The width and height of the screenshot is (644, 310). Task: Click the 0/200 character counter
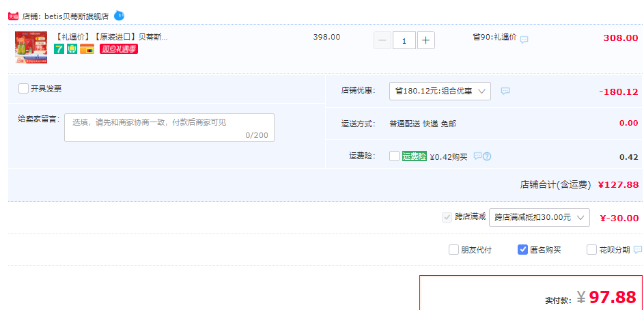(257, 135)
